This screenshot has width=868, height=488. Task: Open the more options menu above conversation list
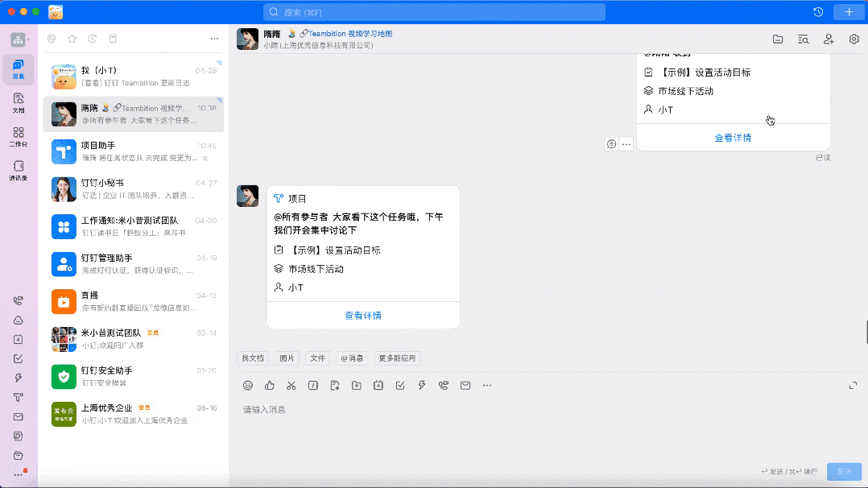click(214, 39)
